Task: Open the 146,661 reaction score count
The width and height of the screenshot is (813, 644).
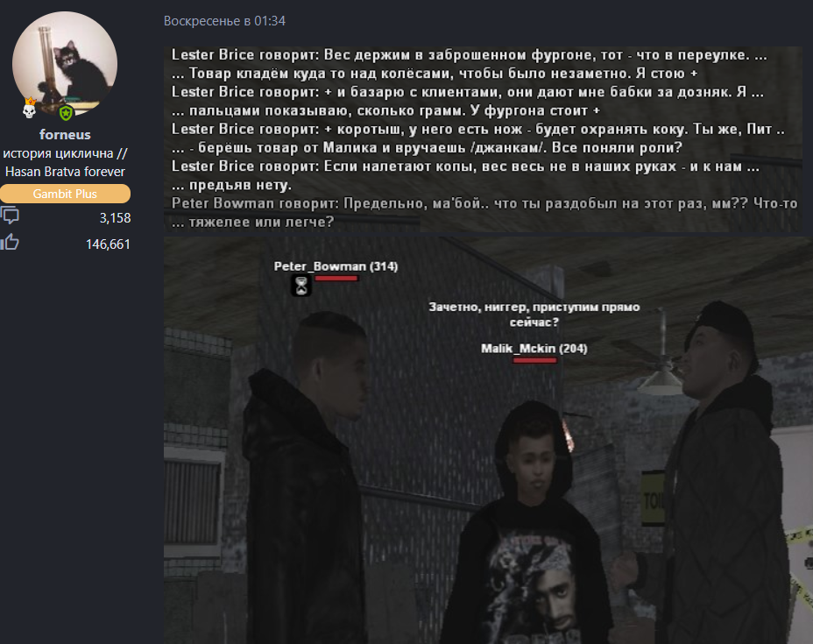Action: point(108,244)
